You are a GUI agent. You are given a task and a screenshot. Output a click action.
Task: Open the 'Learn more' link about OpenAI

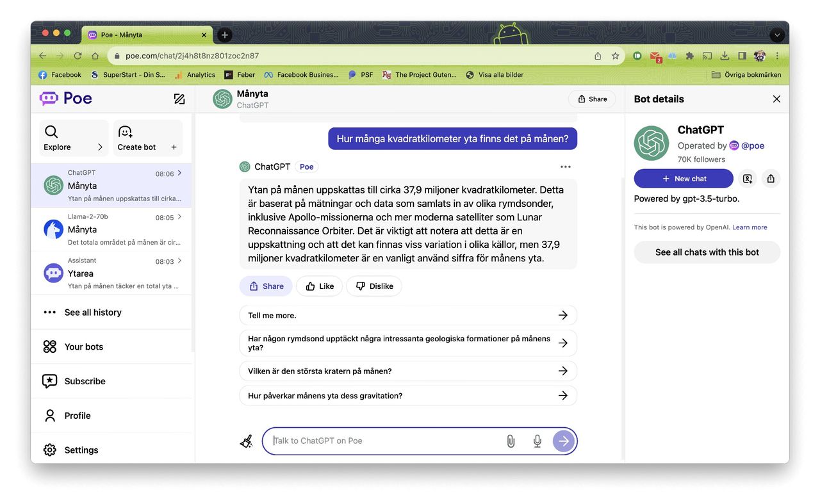[x=750, y=227]
